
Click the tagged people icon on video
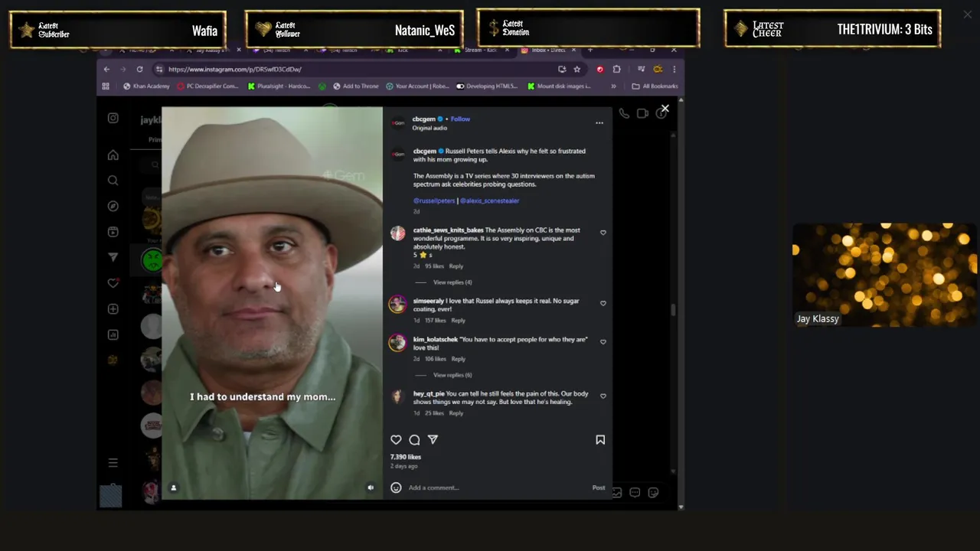tap(173, 487)
